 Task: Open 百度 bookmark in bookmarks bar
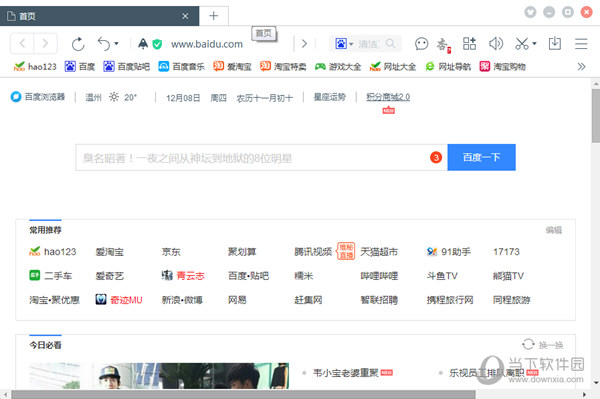click(x=79, y=67)
